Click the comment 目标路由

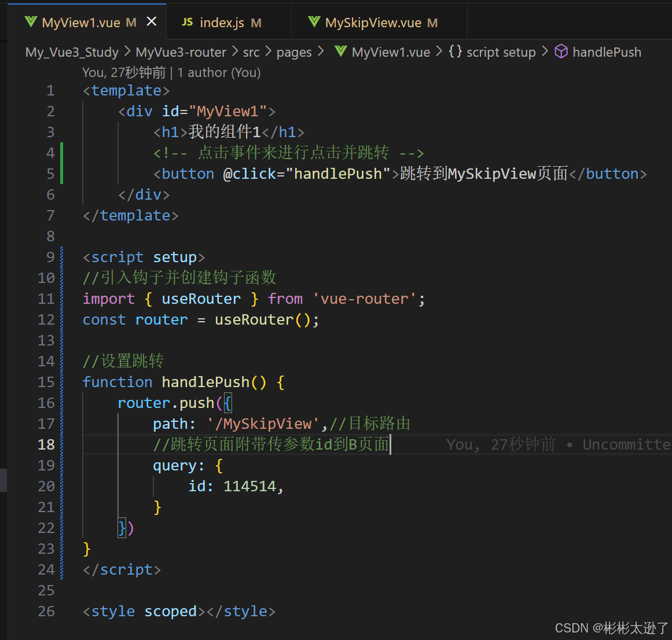(x=370, y=424)
